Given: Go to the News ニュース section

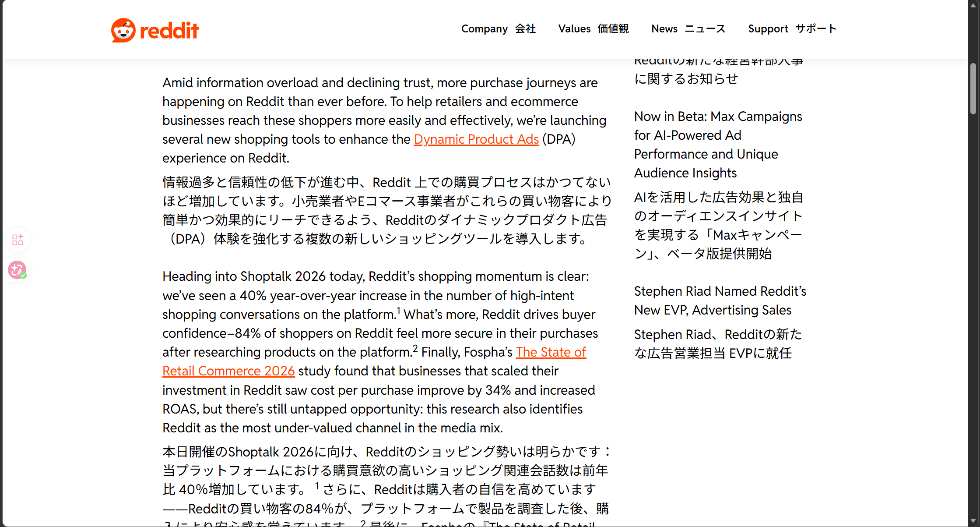Looking at the screenshot, I should 688,29.
